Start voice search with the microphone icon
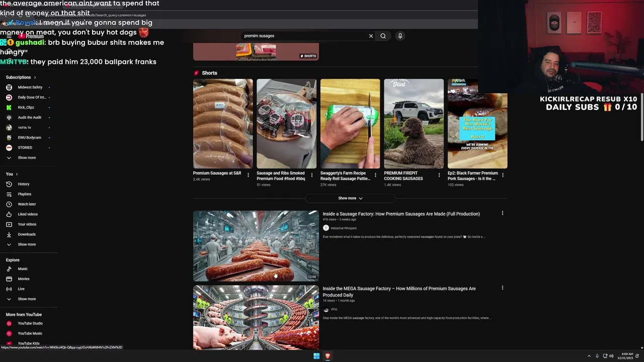Viewport: 644px width, 362px height. pos(400,36)
